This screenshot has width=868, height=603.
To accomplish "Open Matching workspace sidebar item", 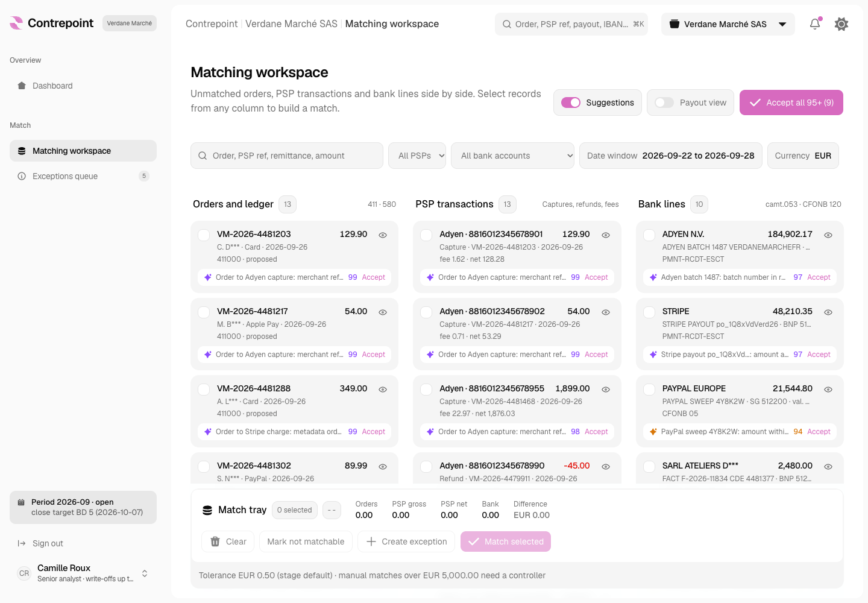I will (83, 151).
